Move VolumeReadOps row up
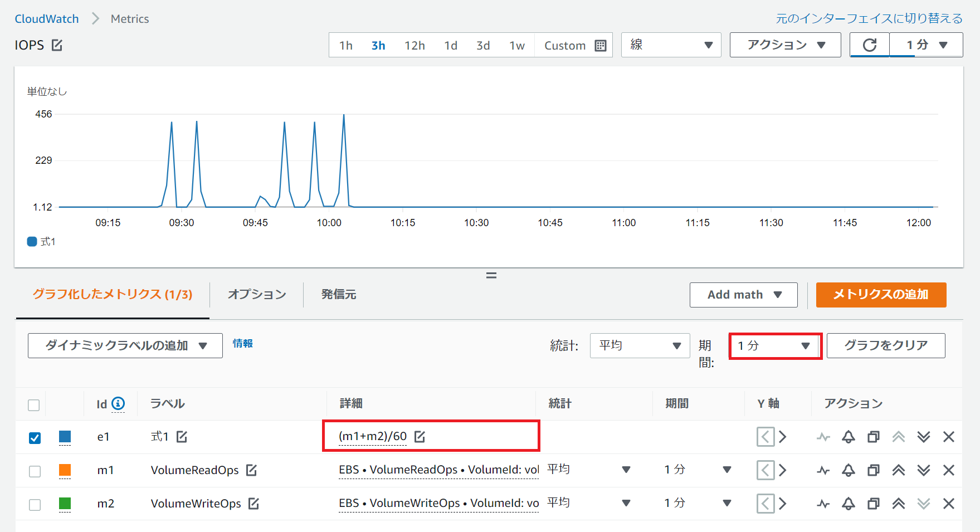 pos(899,470)
